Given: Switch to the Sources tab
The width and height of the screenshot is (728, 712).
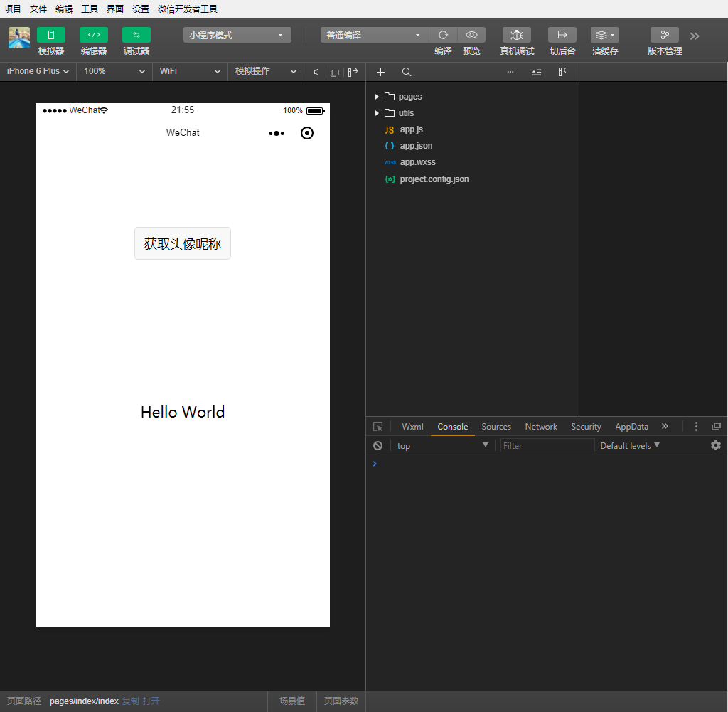Looking at the screenshot, I should click(496, 426).
